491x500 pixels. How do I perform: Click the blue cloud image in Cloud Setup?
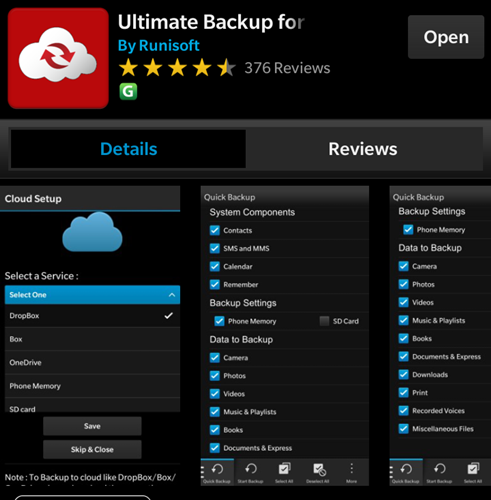coord(92,232)
